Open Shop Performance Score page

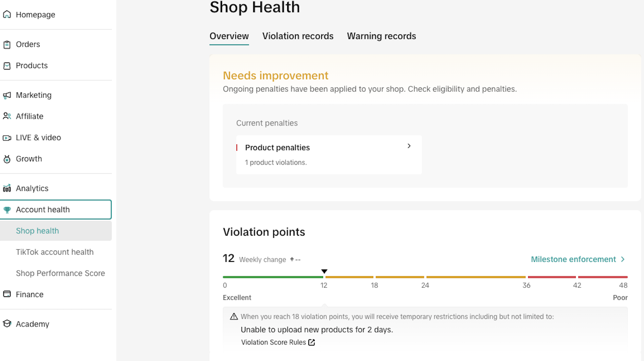click(x=60, y=273)
